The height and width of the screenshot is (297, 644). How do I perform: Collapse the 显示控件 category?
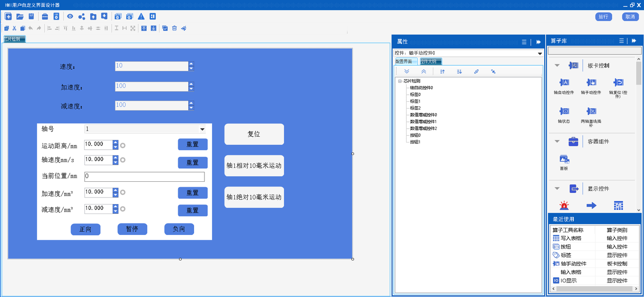(x=557, y=188)
